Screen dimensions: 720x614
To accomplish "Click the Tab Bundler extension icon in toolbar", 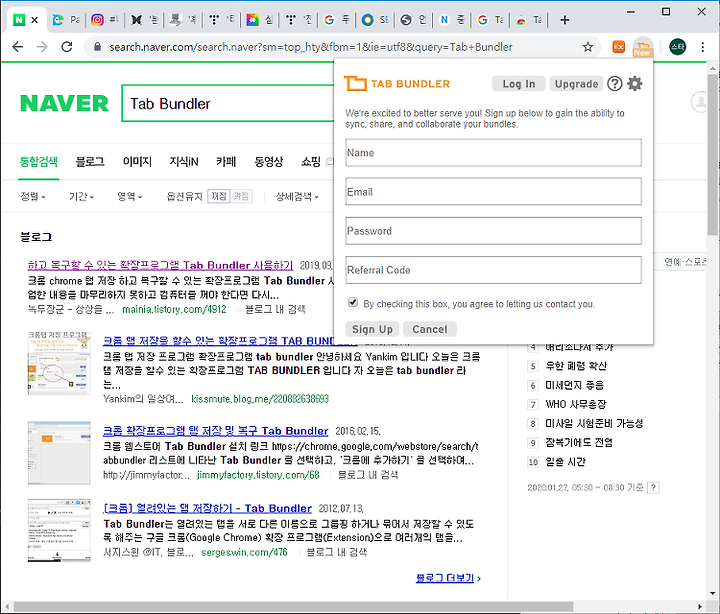I will pos(642,47).
